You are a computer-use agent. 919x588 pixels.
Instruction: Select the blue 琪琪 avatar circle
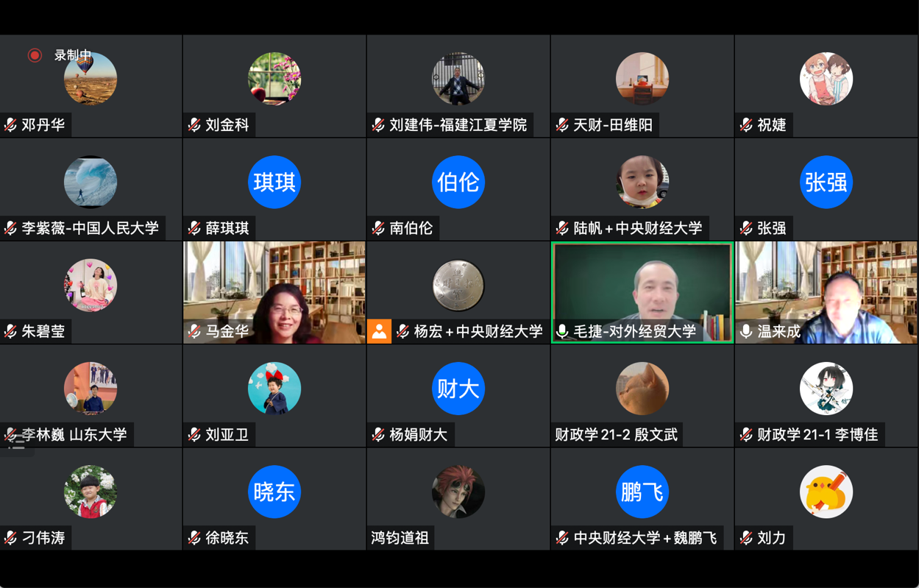(274, 182)
